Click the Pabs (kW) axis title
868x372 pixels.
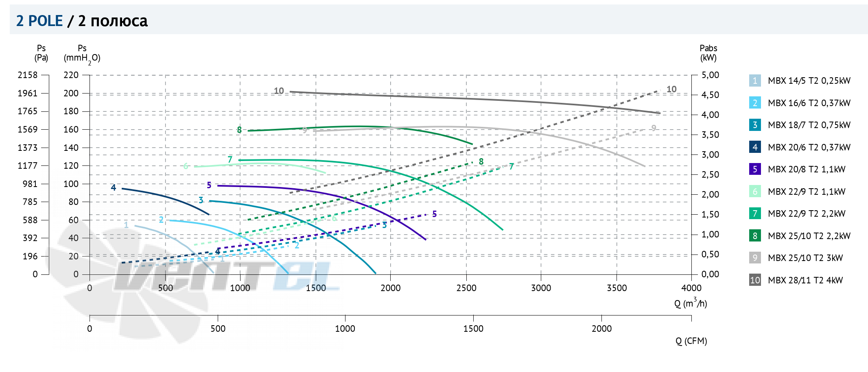[x=708, y=53]
